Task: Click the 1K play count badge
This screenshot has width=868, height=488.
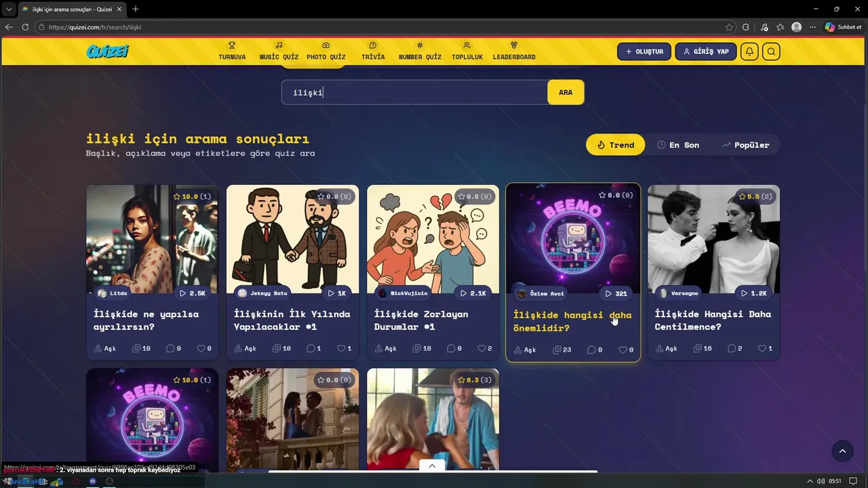Action: (x=337, y=293)
